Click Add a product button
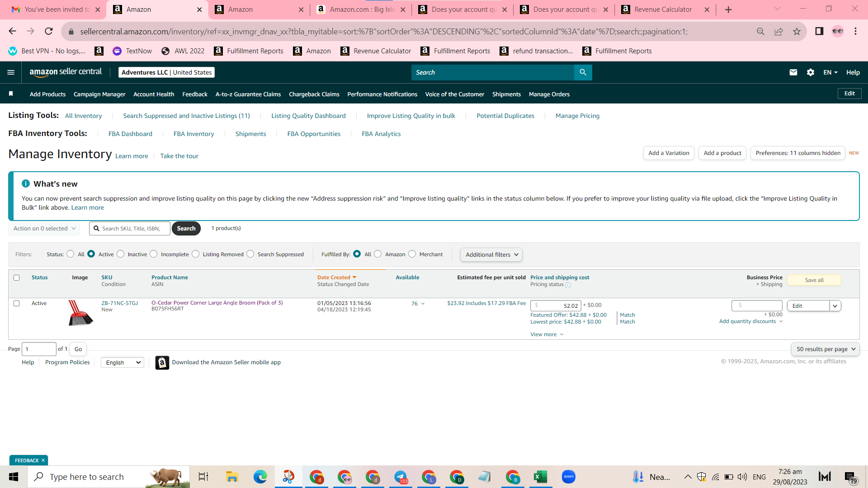The height and width of the screenshot is (488, 868). click(722, 153)
